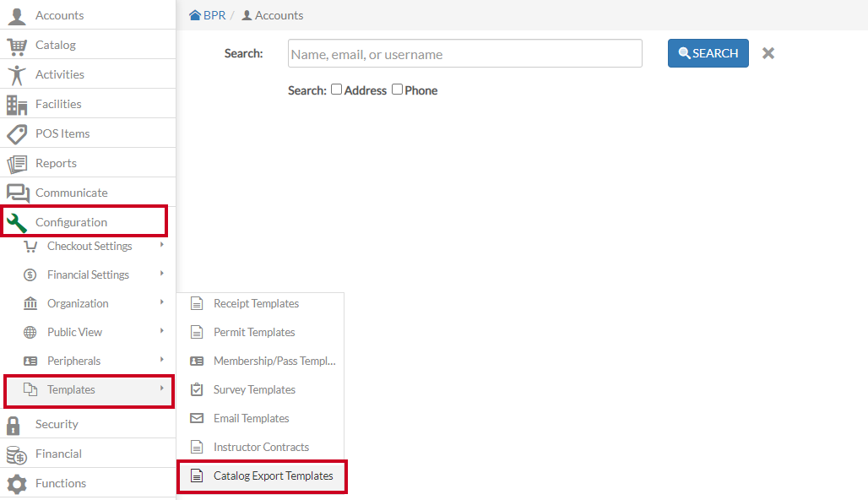Click the Membership/Pass Templates card icon
The image size is (868, 500).
coord(197,361)
